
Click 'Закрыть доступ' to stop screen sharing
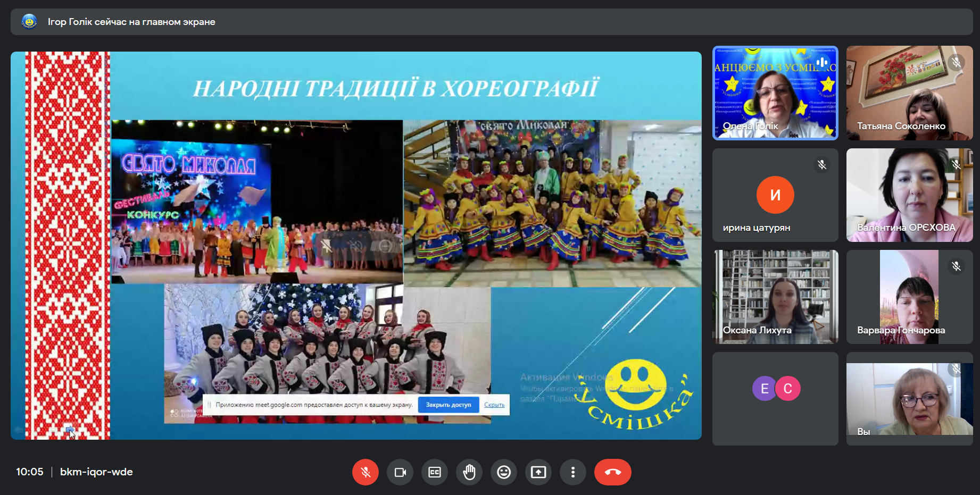448,405
